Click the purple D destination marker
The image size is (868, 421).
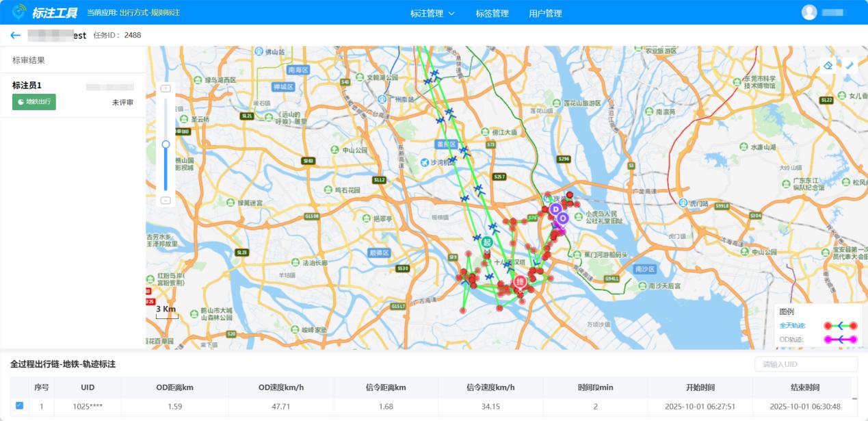coord(555,209)
